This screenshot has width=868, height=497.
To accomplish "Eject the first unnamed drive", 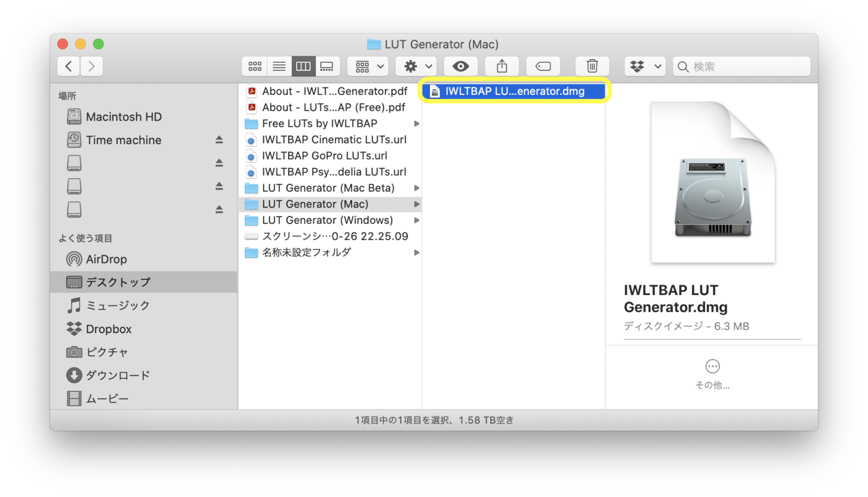I will [x=219, y=163].
